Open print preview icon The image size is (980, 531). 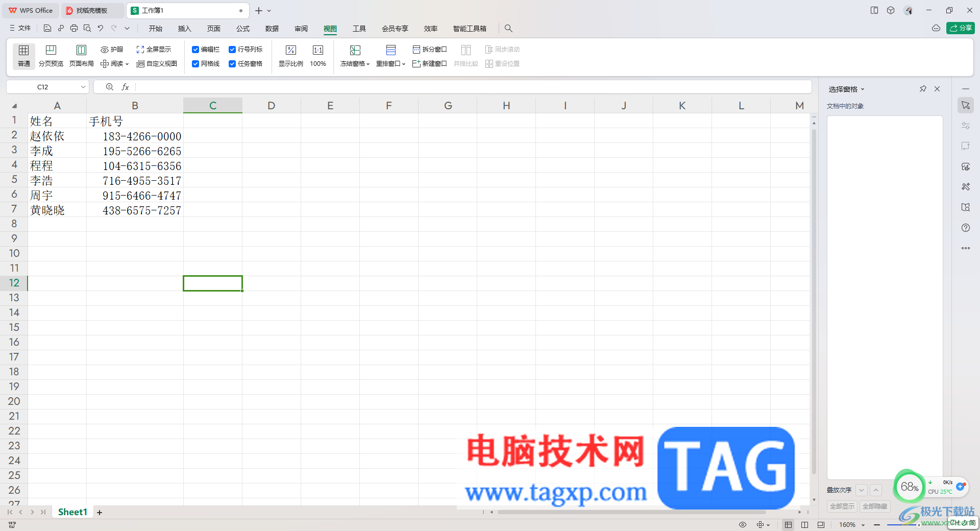(x=87, y=29)
